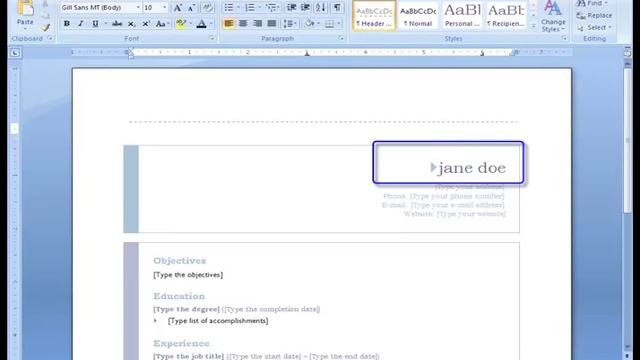Open the Change Case menu

162,24
